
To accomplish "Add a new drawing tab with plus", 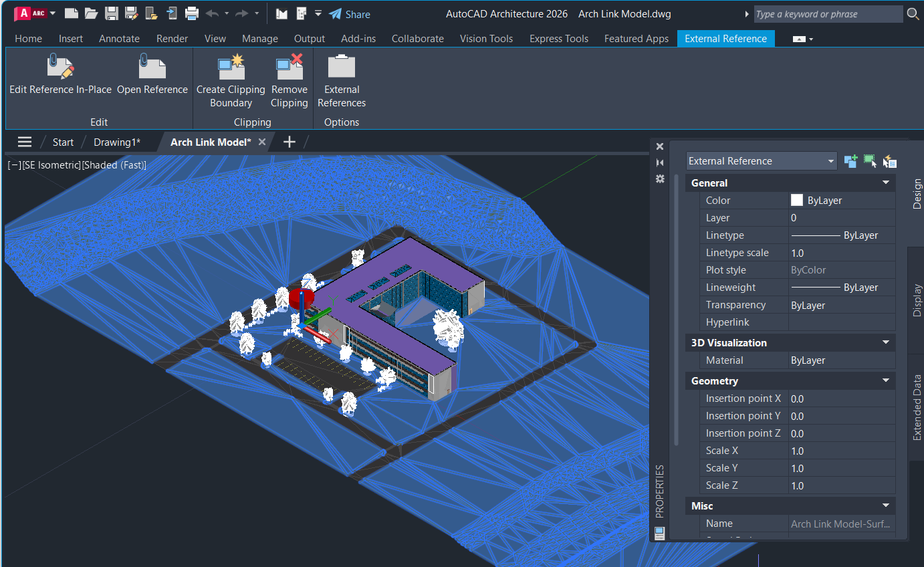I will point(290,142).
